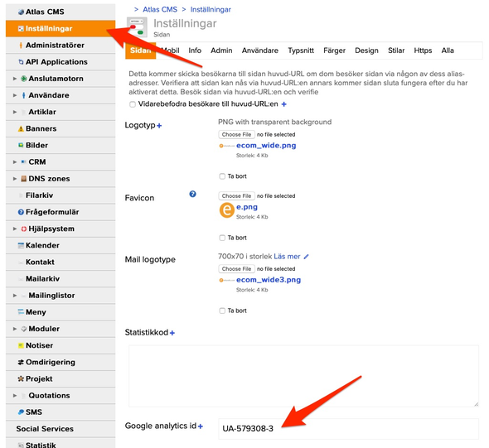The width and height of the screenshot is (489, 448).
Task: Click the Favicon help question mark icon
Action: (193, 194)
